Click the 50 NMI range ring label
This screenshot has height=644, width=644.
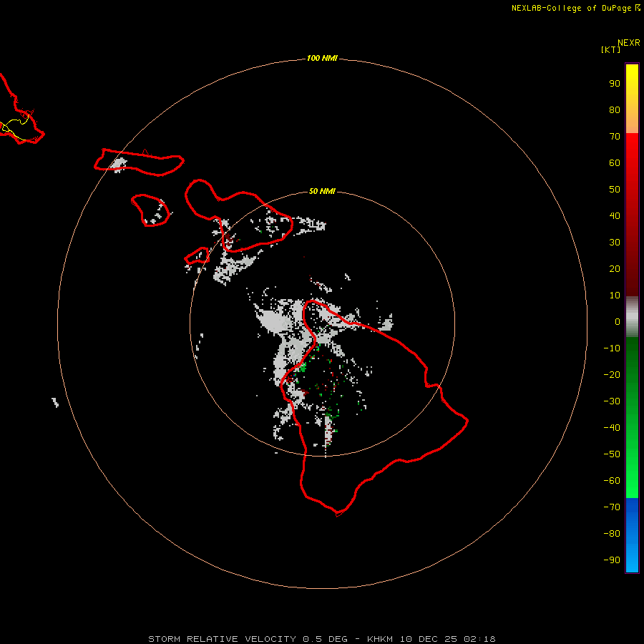click(x=322, y=191)
